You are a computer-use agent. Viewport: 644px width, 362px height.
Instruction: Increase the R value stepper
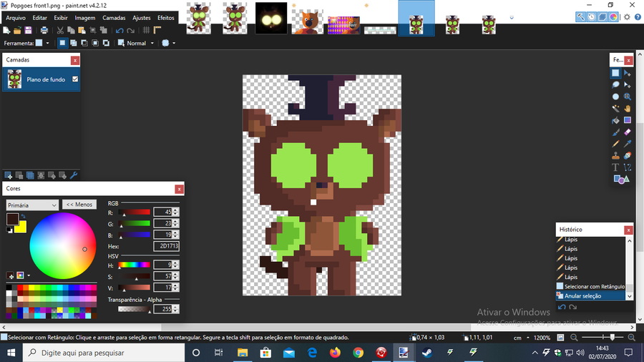(176, 210)
